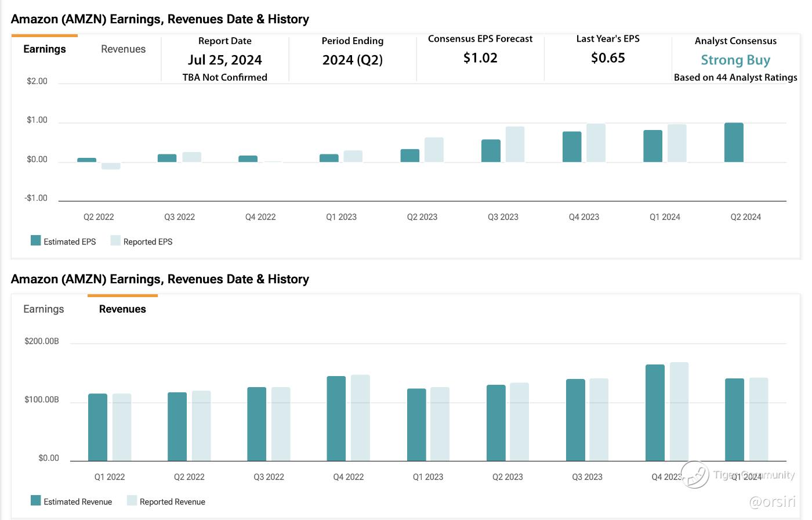Select the Q4 2023 estimated revenue bar

tap(655, 413)
